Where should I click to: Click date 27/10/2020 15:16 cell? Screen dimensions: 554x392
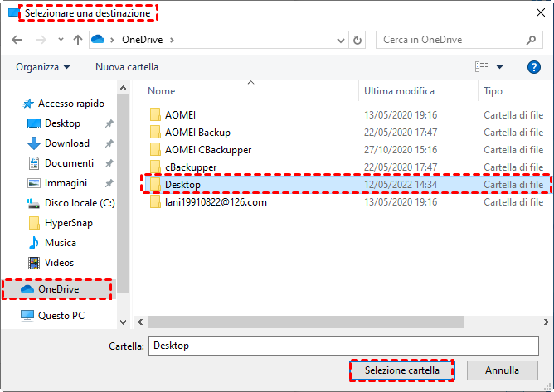tap(401, 150)
